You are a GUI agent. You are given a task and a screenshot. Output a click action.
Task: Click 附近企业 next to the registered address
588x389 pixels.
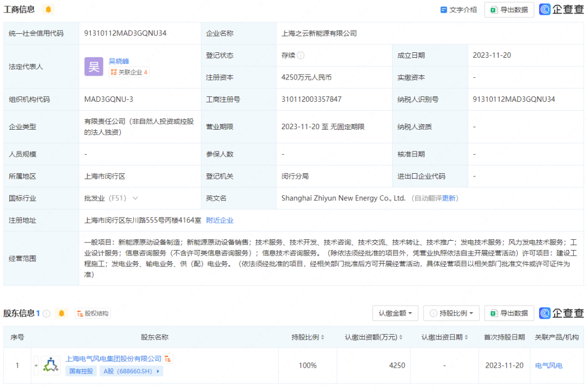tap(220, 220)
